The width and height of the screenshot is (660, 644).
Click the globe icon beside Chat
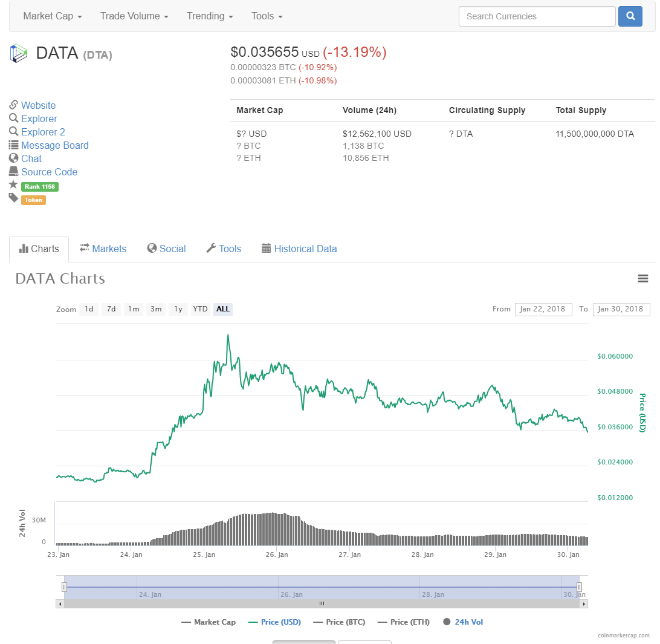pyautogui.click(x=13, y=158)
